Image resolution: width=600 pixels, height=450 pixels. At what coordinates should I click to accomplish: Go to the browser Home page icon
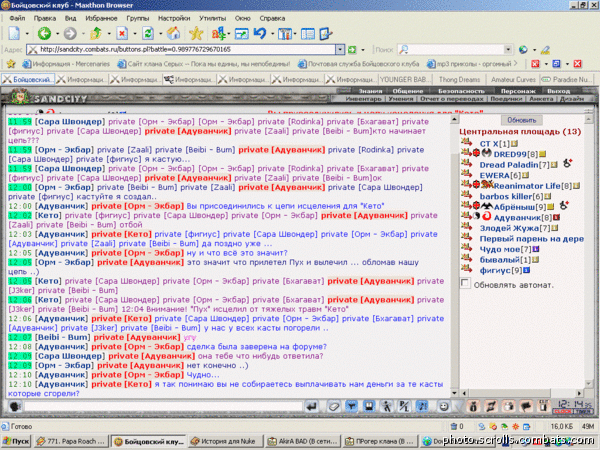173,34
